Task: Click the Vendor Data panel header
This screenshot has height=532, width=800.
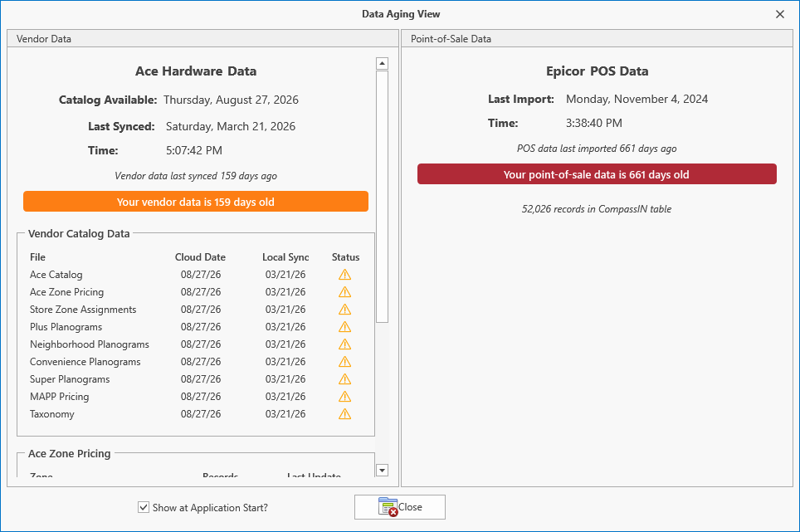Action: (x=202, y=39)
